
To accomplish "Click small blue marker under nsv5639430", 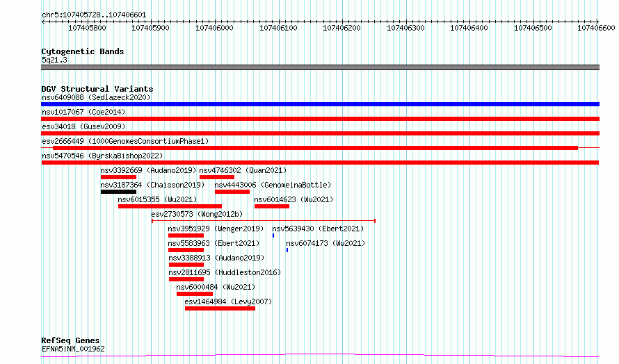I will coord(273,235).
